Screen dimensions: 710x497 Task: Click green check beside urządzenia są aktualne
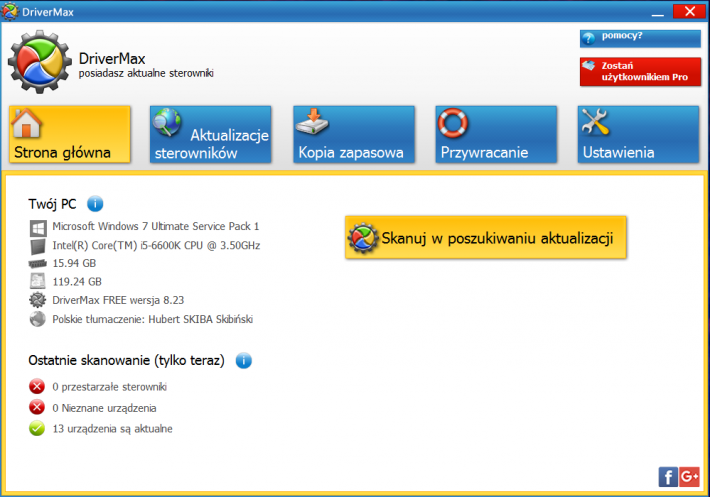pyautogui.click(x=37, y=428)
